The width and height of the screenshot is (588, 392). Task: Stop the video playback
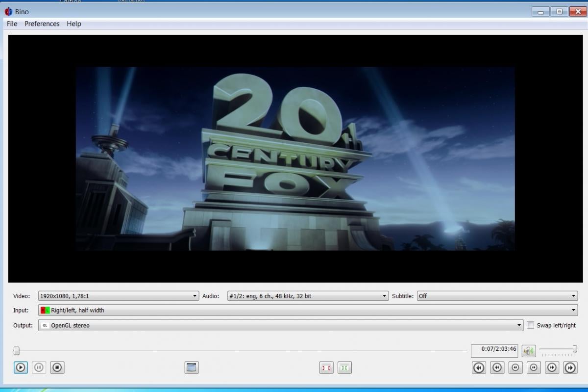[57, 367]
